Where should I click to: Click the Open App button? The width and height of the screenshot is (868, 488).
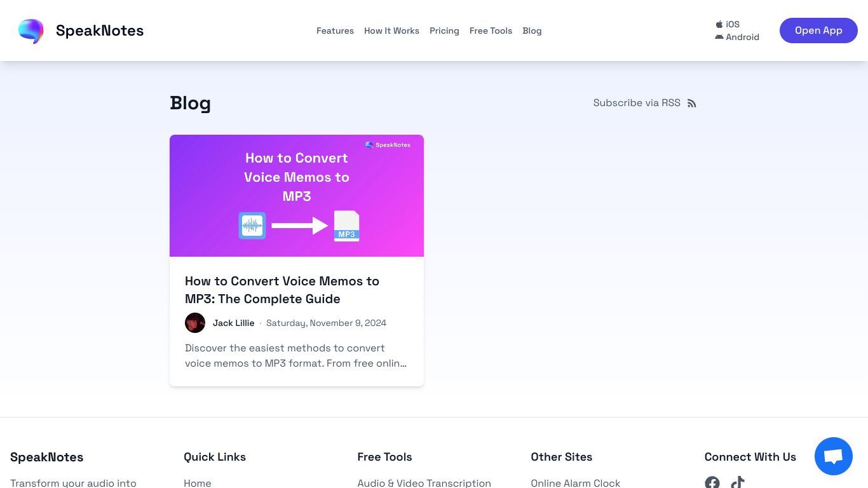[x=818, y=30]
